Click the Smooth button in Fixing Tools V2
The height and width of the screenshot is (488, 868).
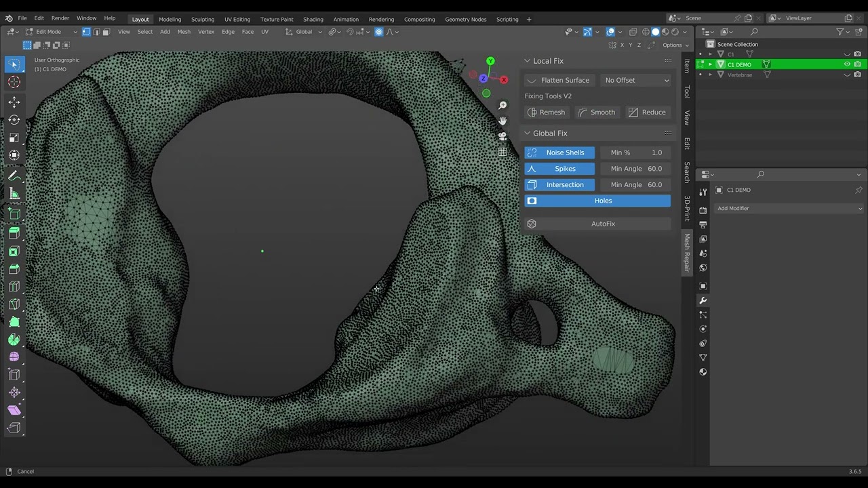point(597,113)
